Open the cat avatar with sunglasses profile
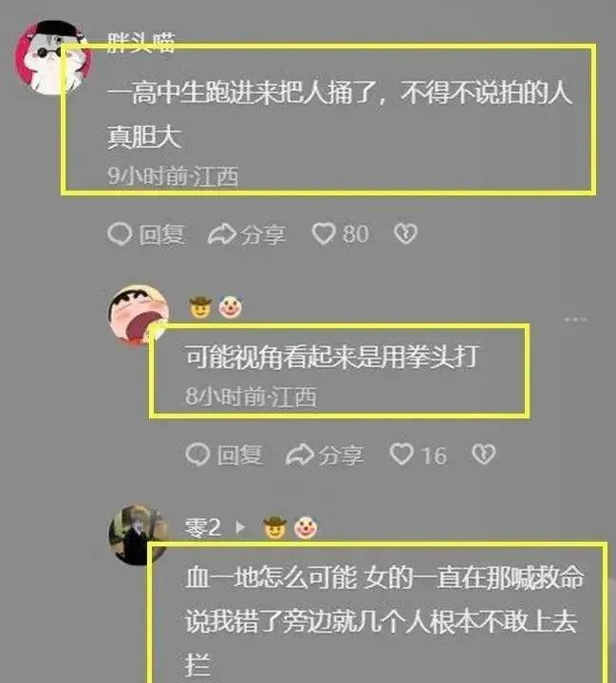This screenshot has width=616, height=683. (53, 58)
